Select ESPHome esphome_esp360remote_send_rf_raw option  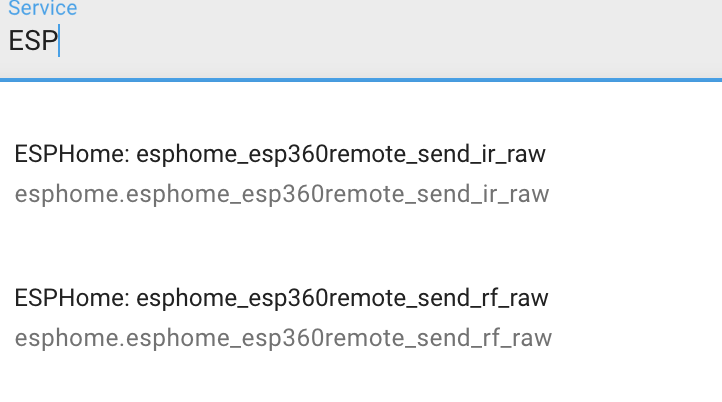[361, 317]
